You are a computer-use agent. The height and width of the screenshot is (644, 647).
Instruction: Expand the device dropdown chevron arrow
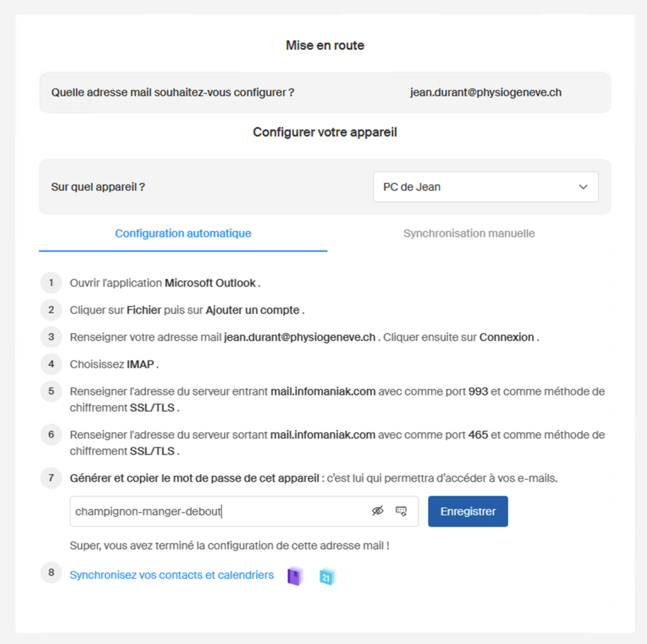coord(583,187)
